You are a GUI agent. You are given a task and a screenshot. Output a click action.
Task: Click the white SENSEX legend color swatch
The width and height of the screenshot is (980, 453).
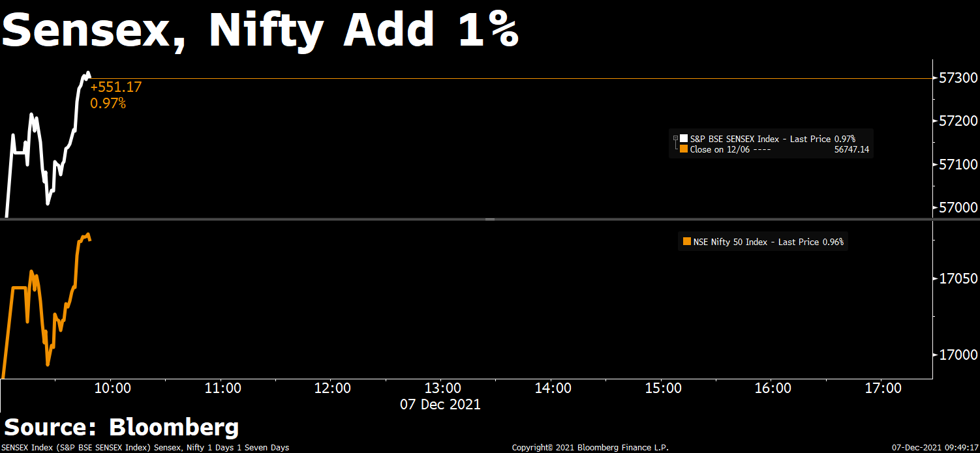[x=684, y=139]
